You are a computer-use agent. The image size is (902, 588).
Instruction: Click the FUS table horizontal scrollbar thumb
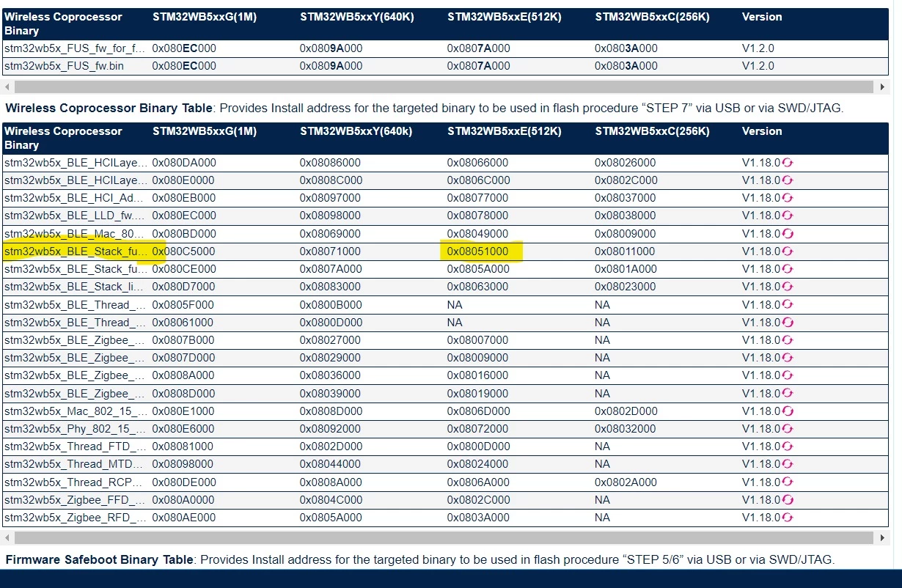[444, 87]
